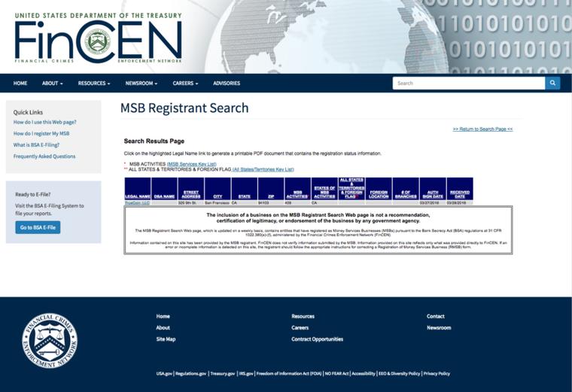The image size is (572, 392).
Task: Open EEO & Diversity Policy footer link
Action: [x=399, y=373]
